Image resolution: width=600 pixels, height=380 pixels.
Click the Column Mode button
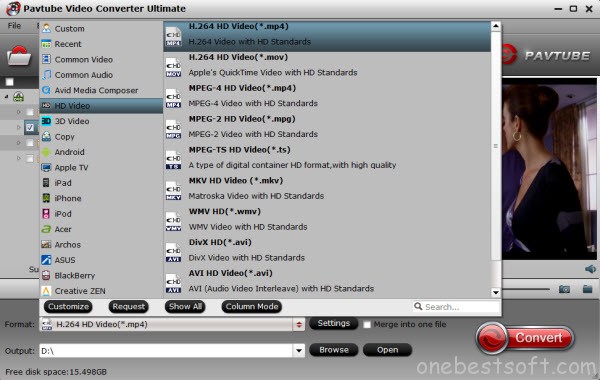pos(252,307)
